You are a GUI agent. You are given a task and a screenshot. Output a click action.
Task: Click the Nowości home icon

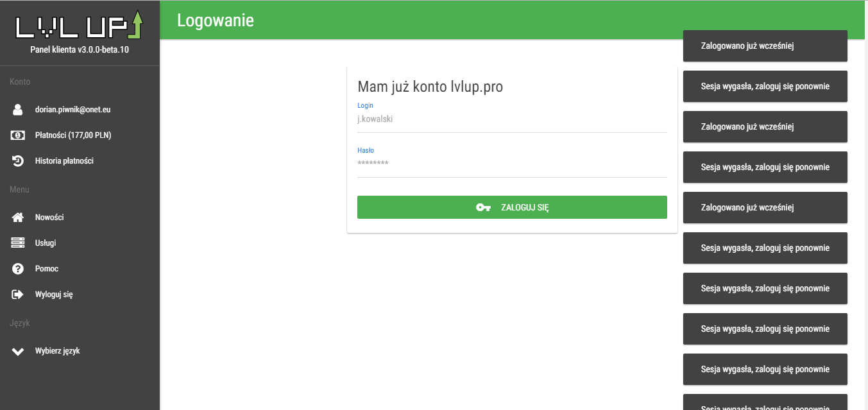pos(18,218)
